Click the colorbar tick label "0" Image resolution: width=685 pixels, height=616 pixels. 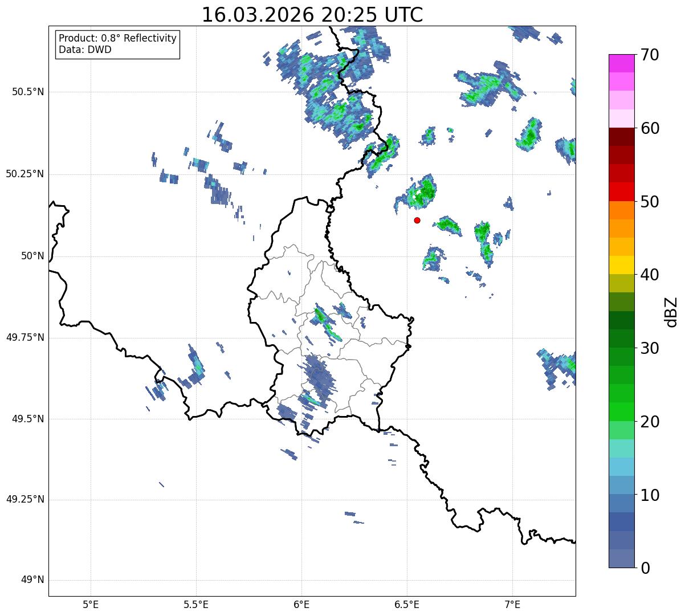click(645, 568)
